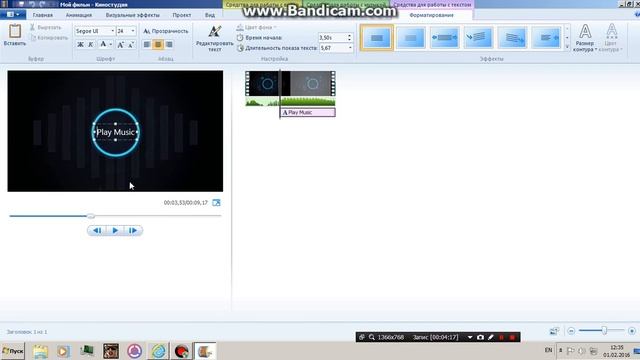
Task: Click the font color A icon
Action: point(103,44)
